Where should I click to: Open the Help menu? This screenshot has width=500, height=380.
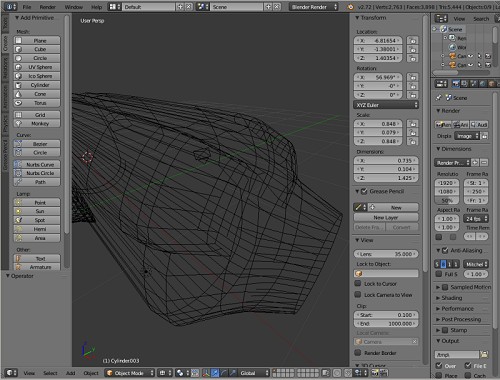click(x=97, y=7)
